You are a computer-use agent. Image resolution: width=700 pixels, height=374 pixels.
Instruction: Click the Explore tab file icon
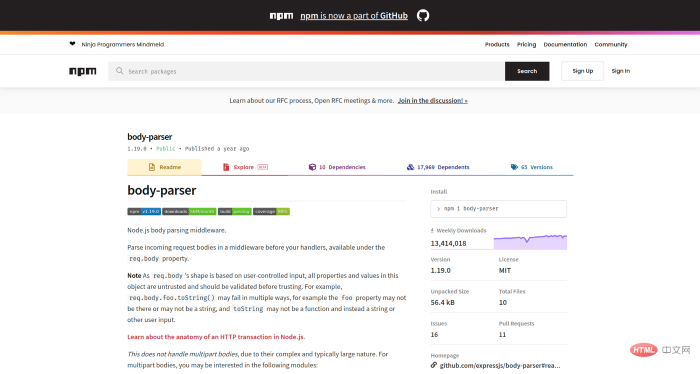226,167
